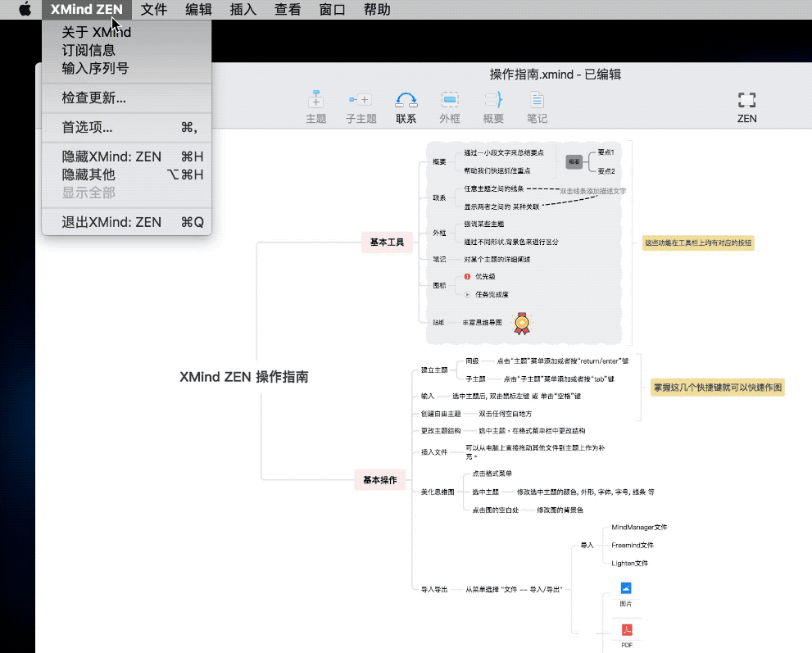Select the central topic XMind ZEN 操作指南
Viewport: 812px width, 653px height.
coord(244,377)
